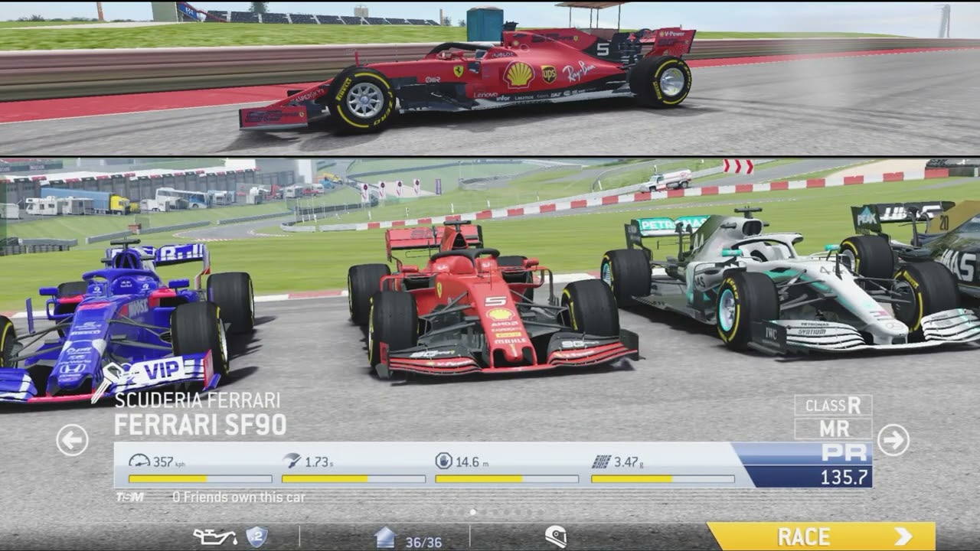The image size is (980, 551).
Task: Tap the shield badge icon
Action: (256, 537)
